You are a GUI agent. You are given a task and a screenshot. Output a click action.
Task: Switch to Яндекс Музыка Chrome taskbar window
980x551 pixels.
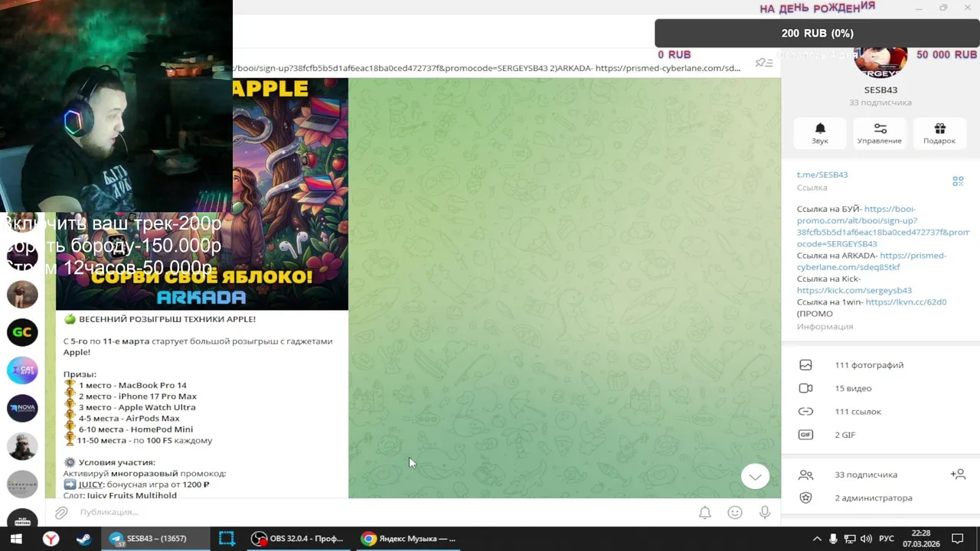(408, 539)
